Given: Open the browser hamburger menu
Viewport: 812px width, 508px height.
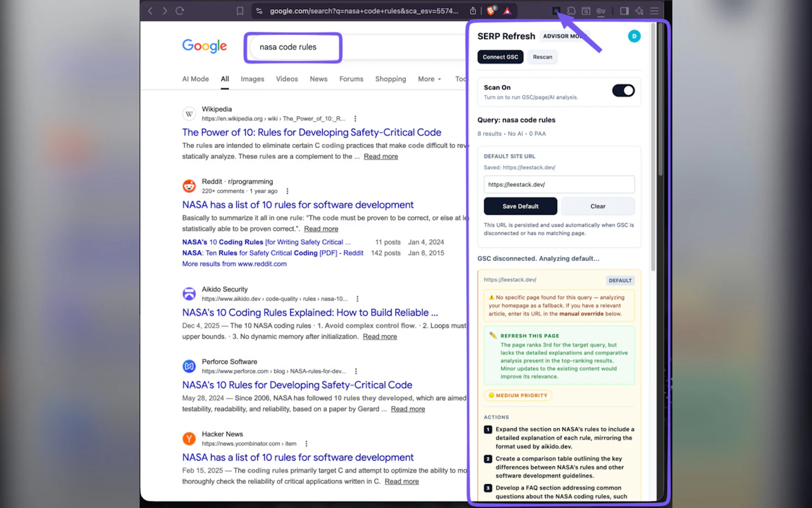Looking at the screenshot, I should click(x=655, y=11).
